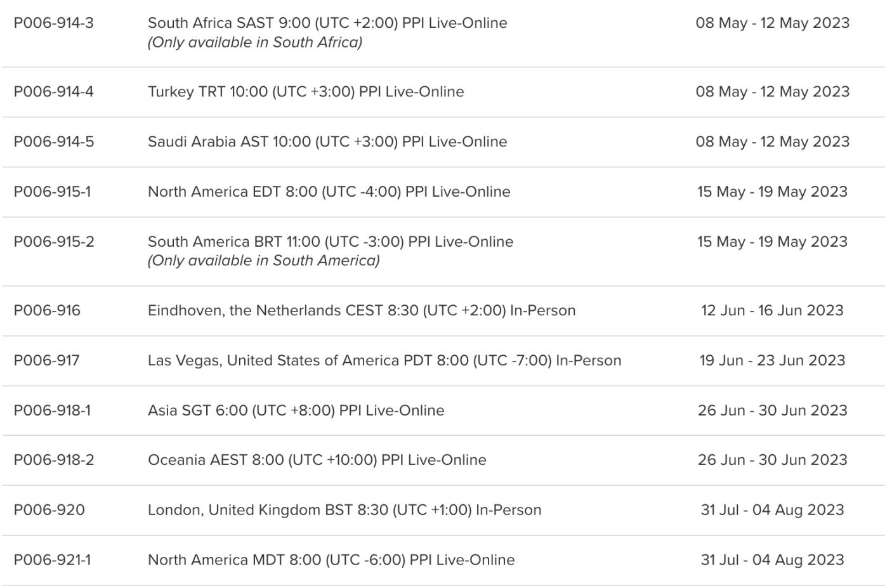885x588 pixels.
Task: Click the 'Only available in South Africa' note
Action: 255,42
